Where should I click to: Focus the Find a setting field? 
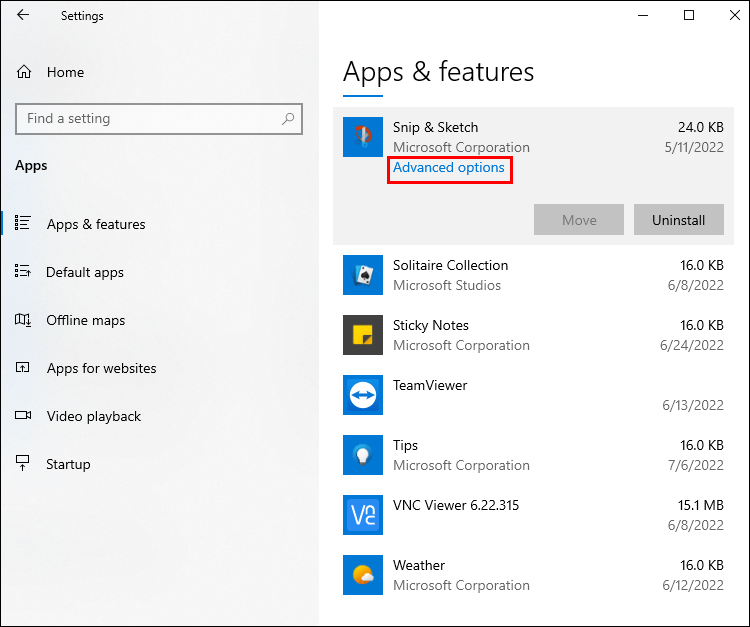pyautogui.click(x=159, y=119)
